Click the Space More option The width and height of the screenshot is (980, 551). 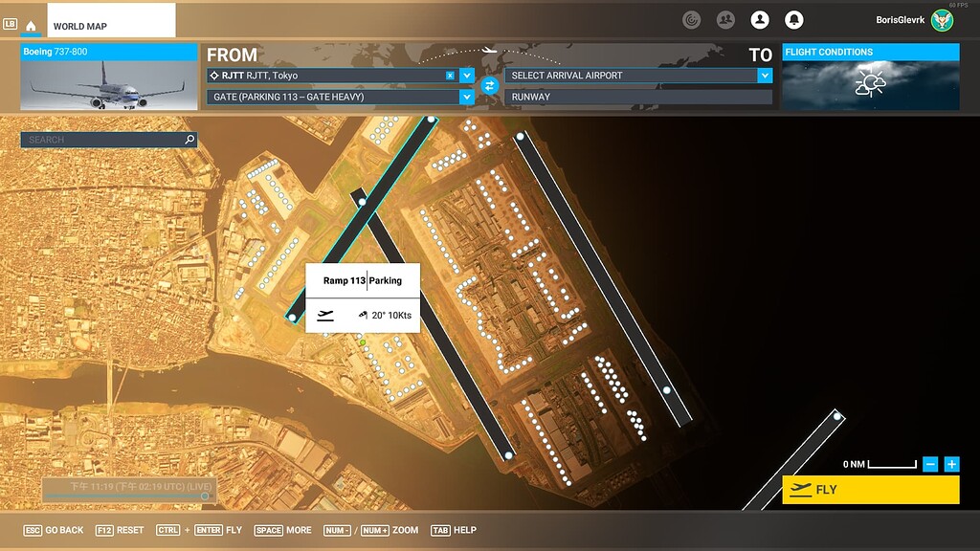[282, 530]
